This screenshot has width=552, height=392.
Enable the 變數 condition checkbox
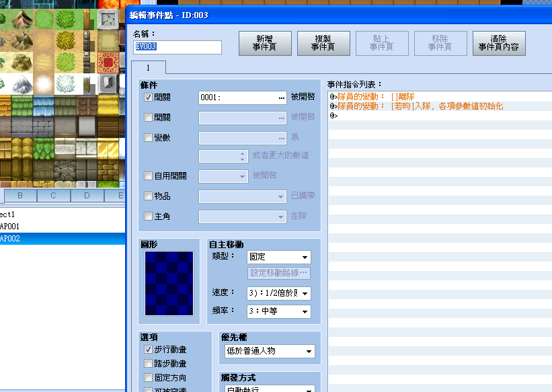click(x=148, y=137)
